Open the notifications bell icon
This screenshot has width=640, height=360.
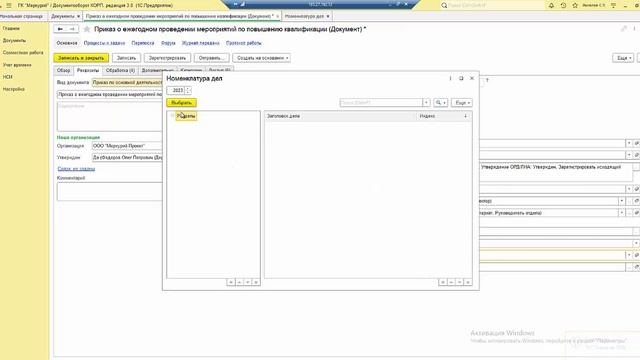pos(551,5)
